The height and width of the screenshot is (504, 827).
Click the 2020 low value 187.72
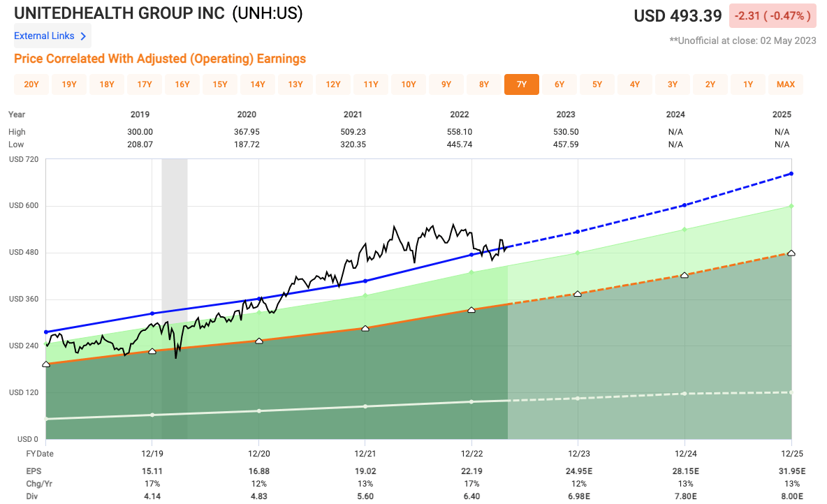(x=247, y=144)
